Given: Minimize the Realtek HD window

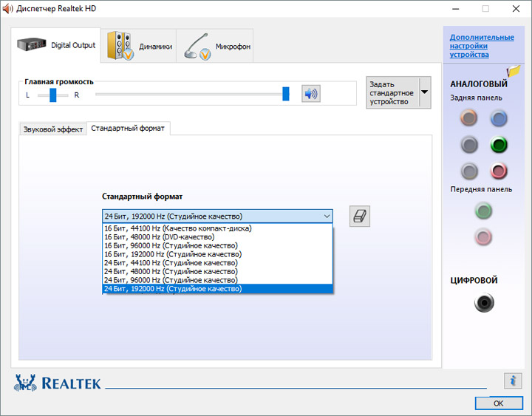Looking at the screenshot, I should click(455, 9).
